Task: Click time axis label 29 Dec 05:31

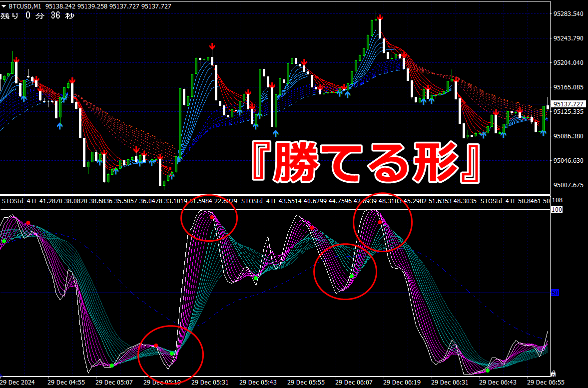Action: 210,383
